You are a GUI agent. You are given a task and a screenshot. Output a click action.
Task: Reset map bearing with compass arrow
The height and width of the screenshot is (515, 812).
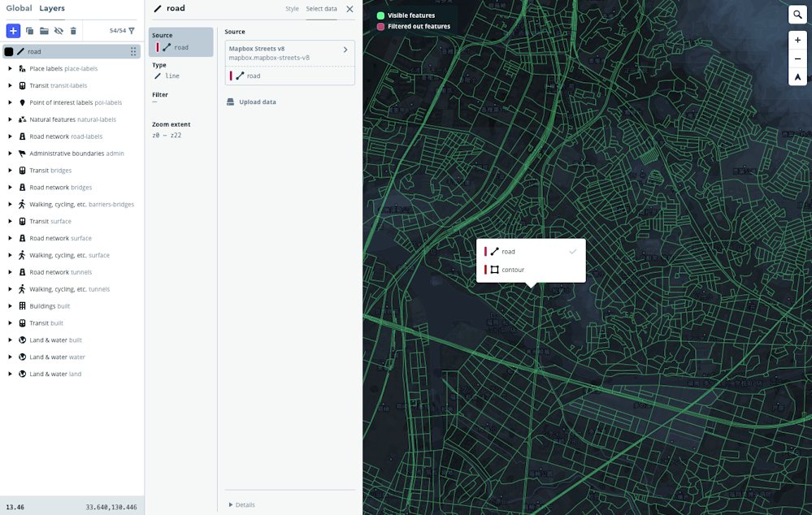(x=797, y=77)
